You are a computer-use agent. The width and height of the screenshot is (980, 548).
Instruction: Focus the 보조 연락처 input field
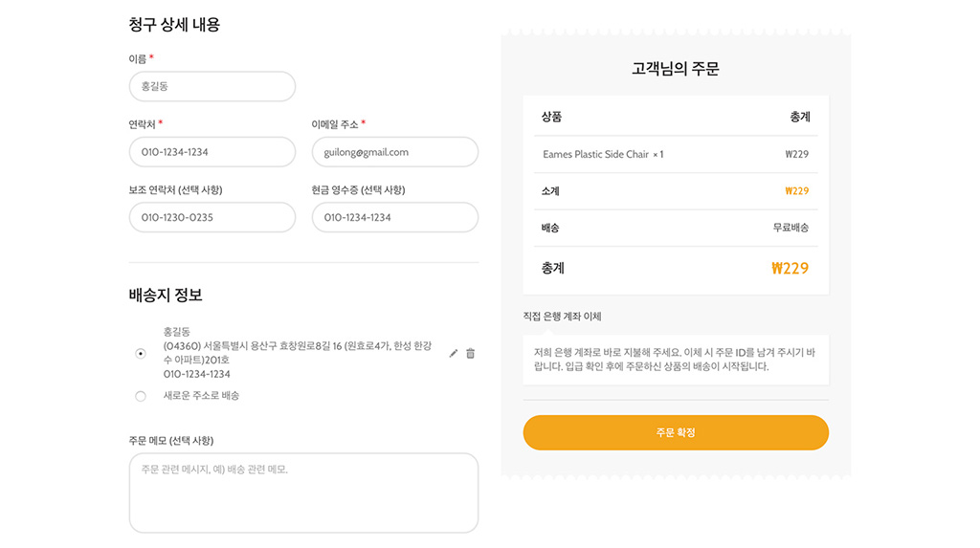(x=212, y=217)
